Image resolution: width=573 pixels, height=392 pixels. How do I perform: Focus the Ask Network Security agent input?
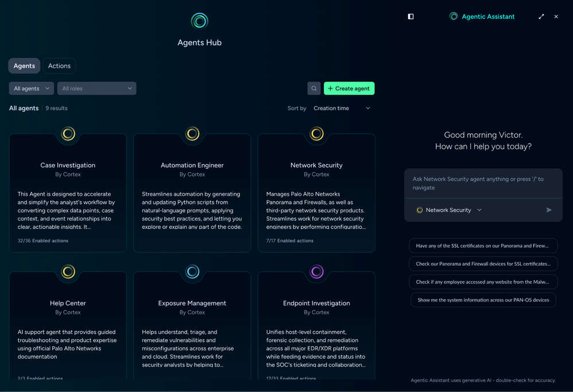pos(483,184)
